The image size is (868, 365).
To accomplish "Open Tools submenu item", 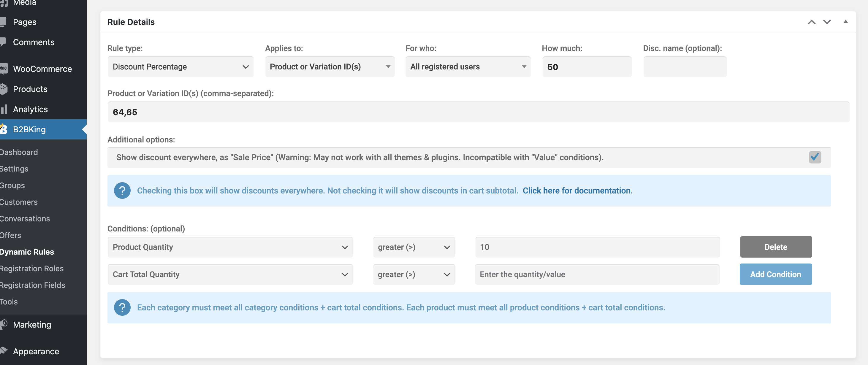I will (9, 302).
